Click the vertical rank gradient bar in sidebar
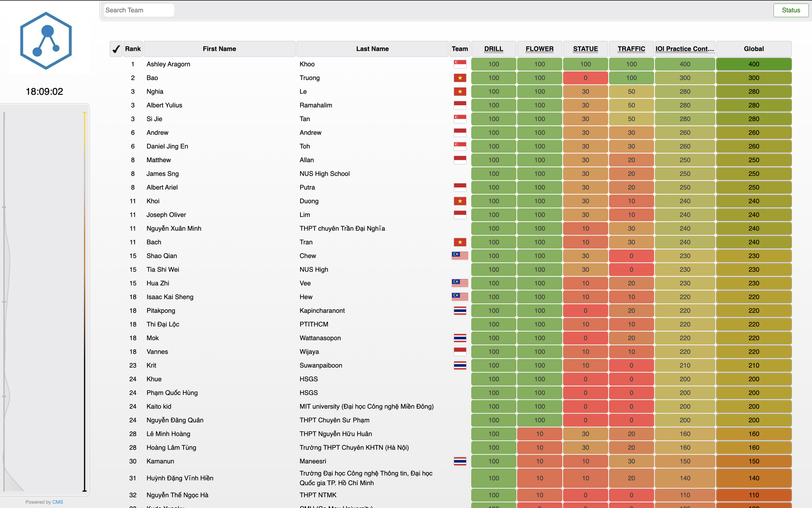 [84, 302]
